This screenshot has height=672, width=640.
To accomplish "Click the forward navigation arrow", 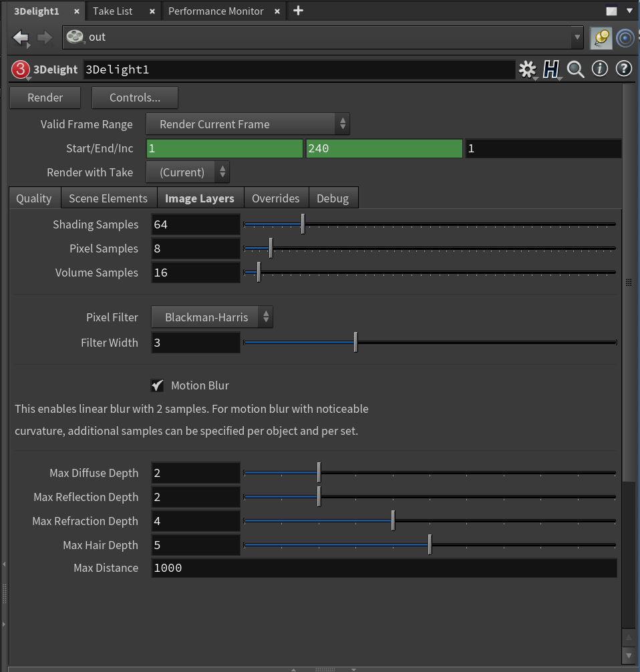I will point(45,37).
